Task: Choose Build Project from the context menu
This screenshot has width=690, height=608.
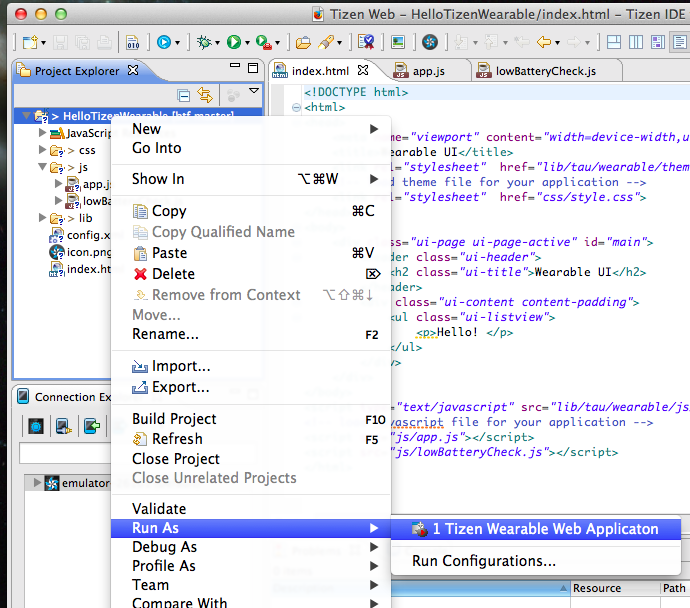Action: click(x=251, y=419)
